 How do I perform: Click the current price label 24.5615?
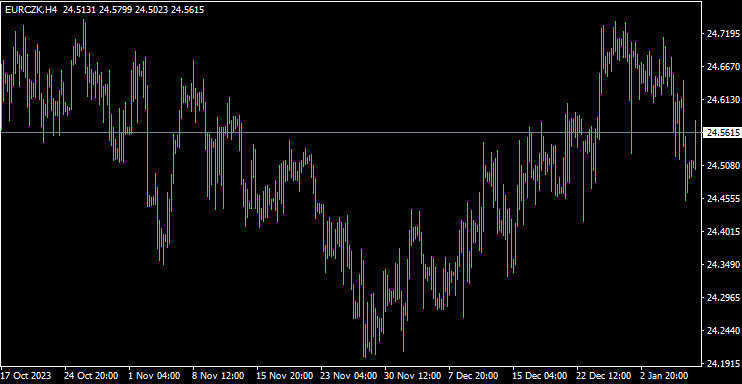tap(723, 133)
